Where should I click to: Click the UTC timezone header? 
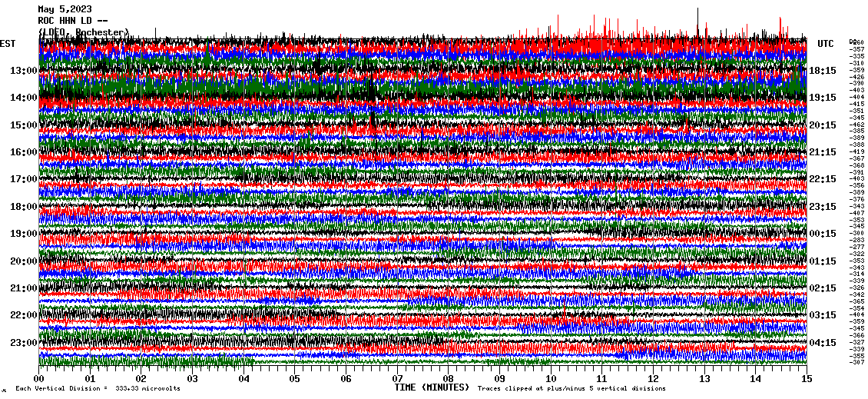826,44
